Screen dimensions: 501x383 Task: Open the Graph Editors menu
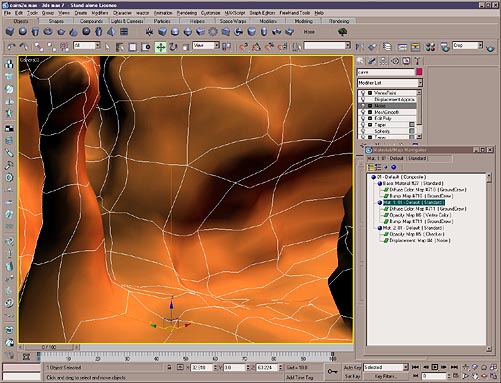(262, 13)
